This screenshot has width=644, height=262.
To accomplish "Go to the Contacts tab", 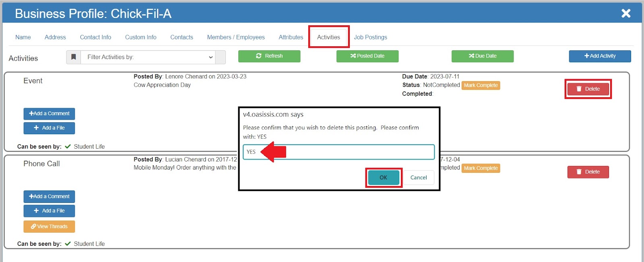I will click(x=182, y=37).
